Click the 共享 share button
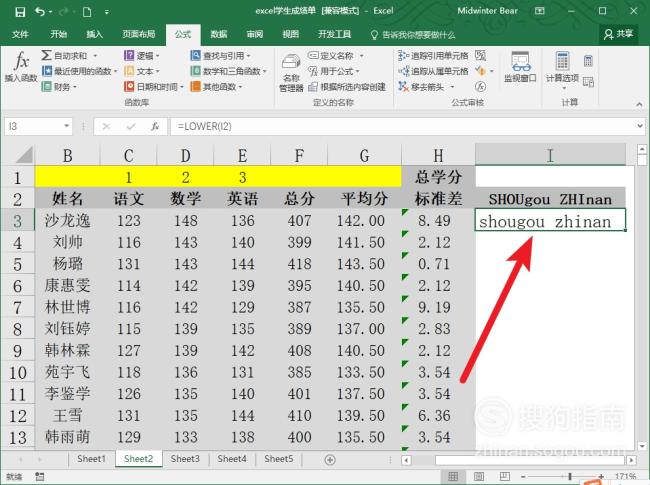Image resolution: width=650 pixels, height=485 pixels. pos(618,34)
